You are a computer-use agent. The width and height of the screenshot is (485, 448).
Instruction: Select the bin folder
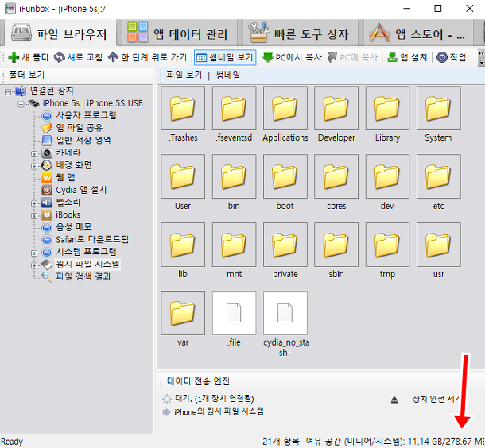234,176
